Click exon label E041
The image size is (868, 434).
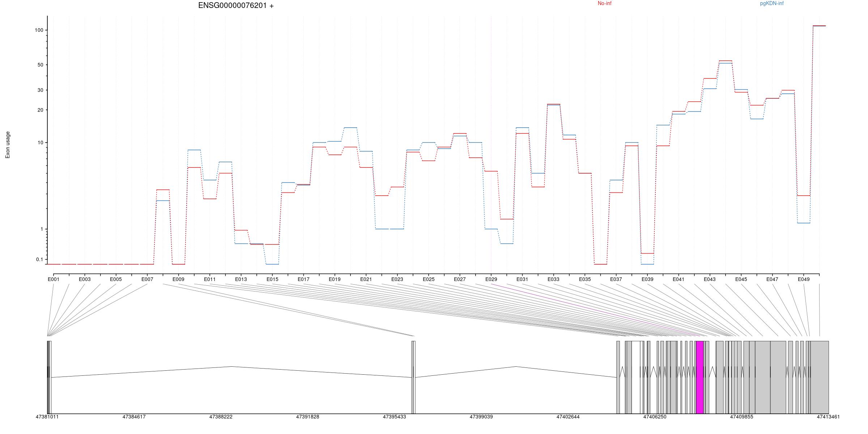pos(678,279)
